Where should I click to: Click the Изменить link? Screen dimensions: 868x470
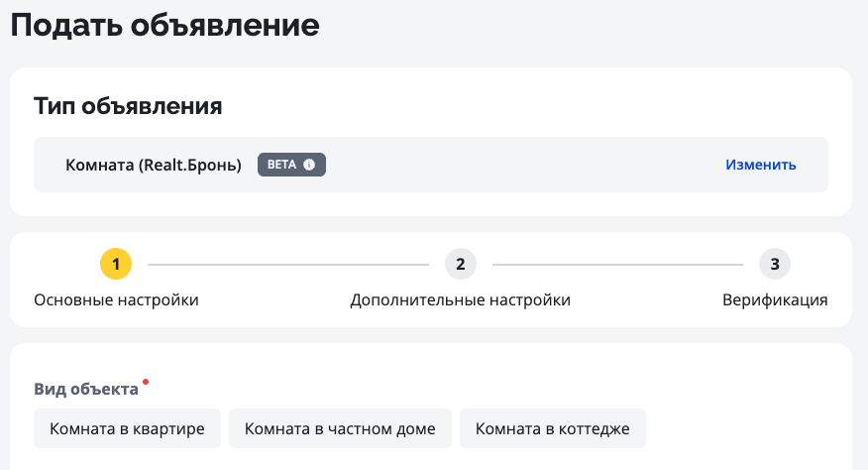coord(760,165)
